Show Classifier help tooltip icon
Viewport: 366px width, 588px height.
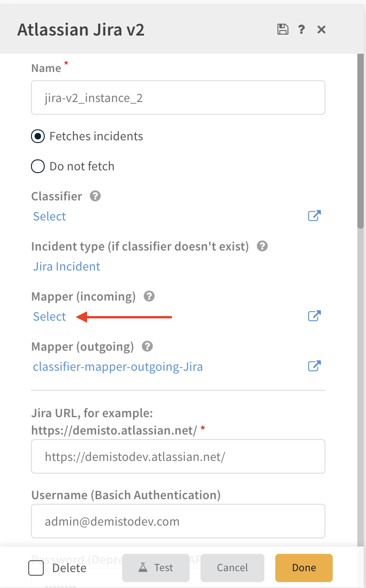coord(95,196)
